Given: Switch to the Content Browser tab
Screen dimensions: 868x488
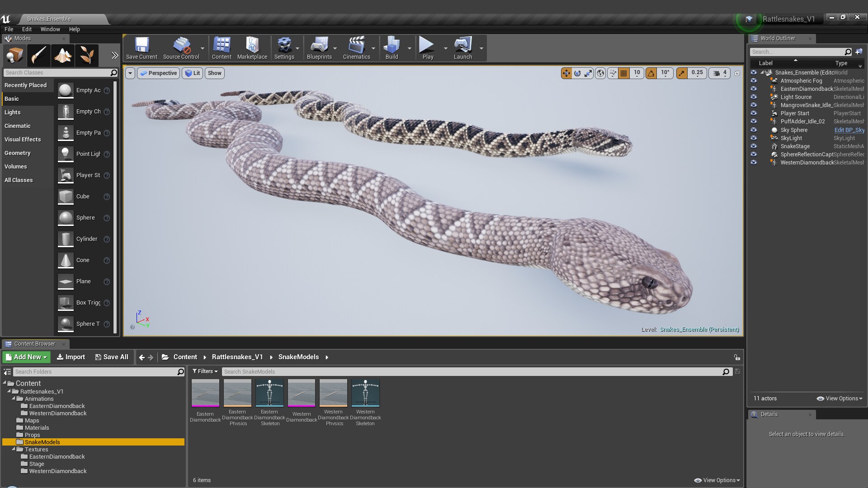Looking at the screenshot, I should [35, 343].
